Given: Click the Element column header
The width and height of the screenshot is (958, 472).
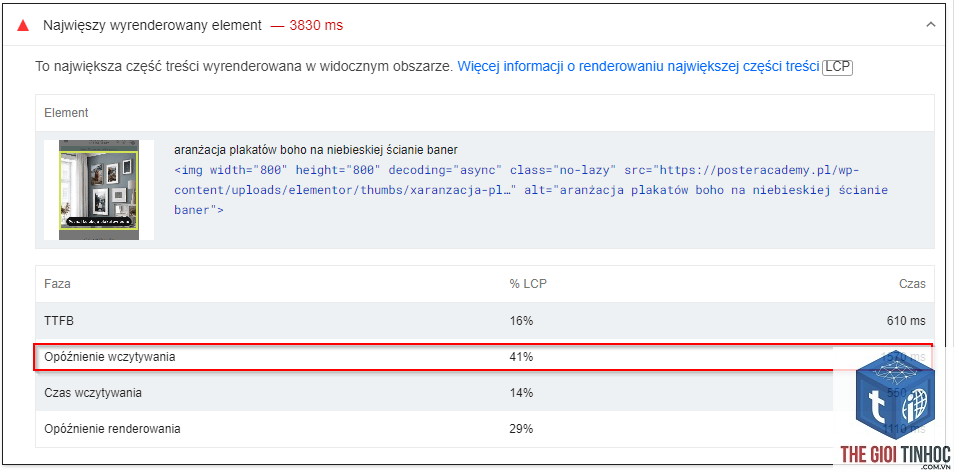Looking at the screenshot, I should click(66, 113).
